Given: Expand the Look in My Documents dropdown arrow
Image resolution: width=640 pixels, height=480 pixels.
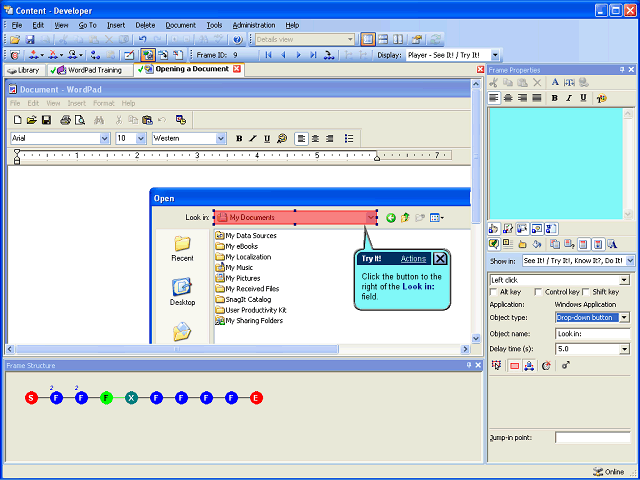Looking at the screenshot, I should [x=371, y=218].
